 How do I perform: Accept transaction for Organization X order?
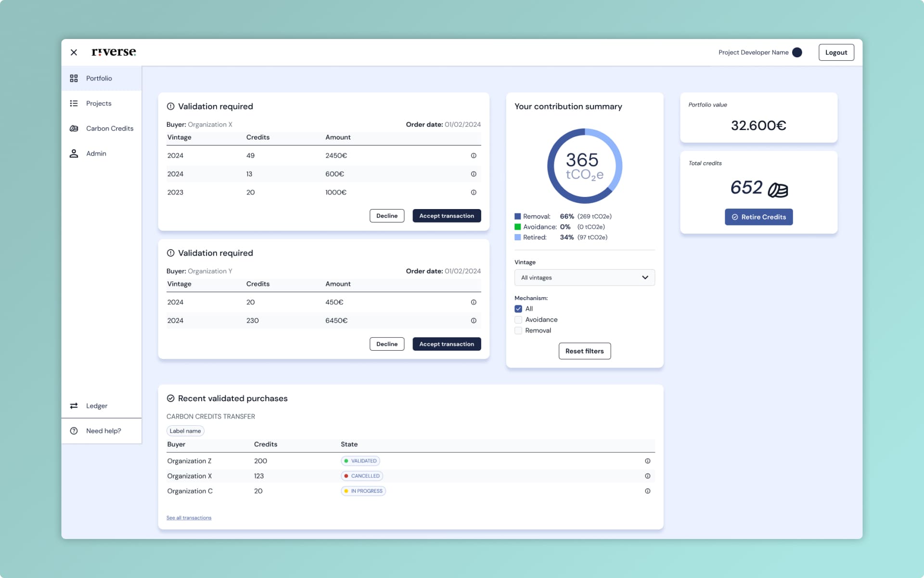tap(446, 216)
